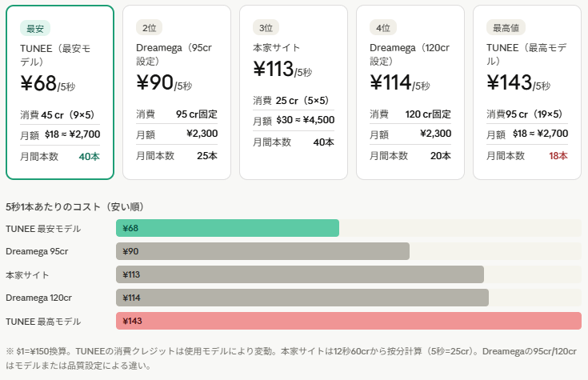The width and height of the screenshot is (588, 380).
Task: Click the 3位 rank badge
Action: [266, 27]
